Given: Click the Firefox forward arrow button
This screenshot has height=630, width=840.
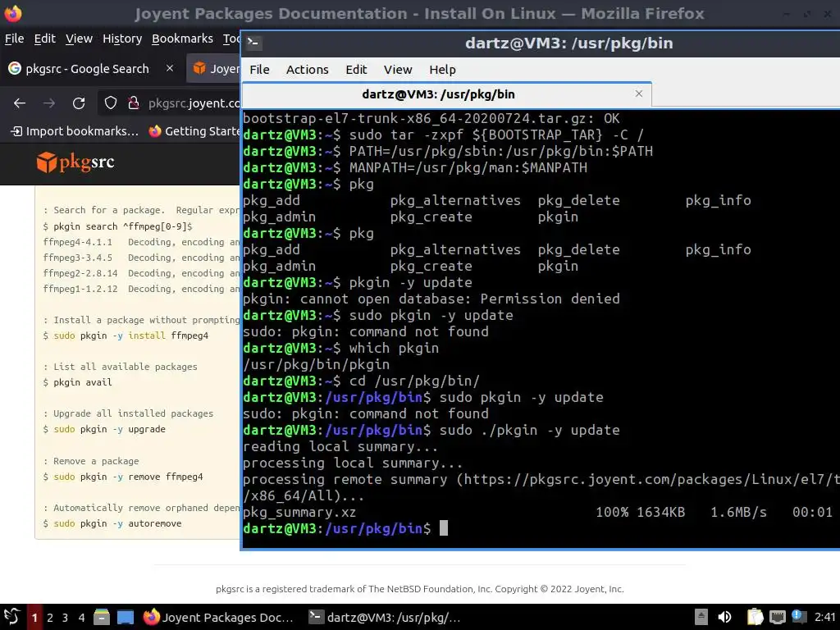Looking at the screenshot, I should click(x=49, y=103).
